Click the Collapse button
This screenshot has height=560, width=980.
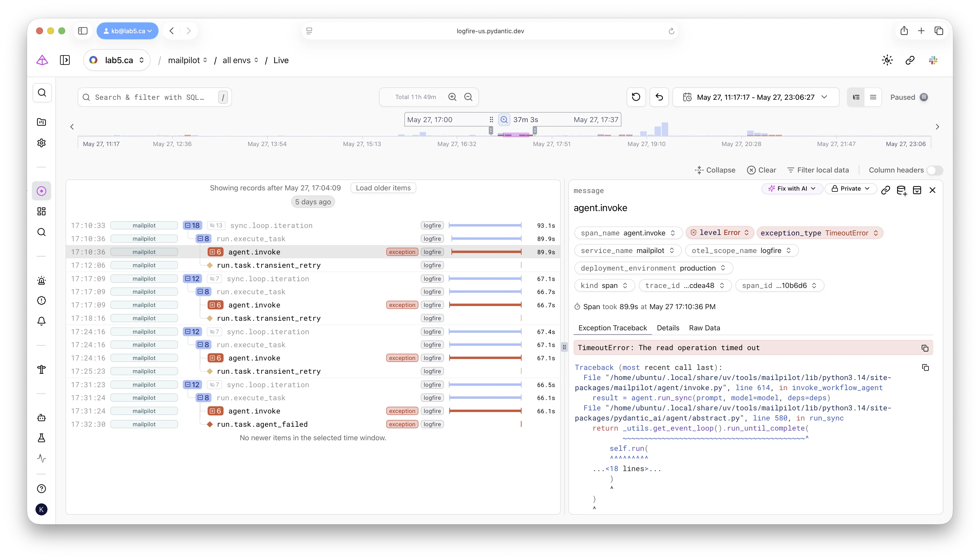coord(715,170)
